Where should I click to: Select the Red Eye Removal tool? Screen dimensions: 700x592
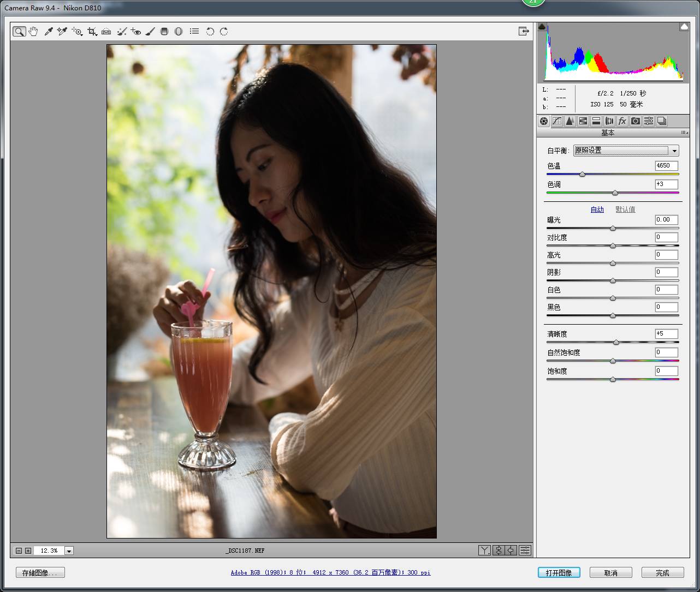click(x=136, y=32)
